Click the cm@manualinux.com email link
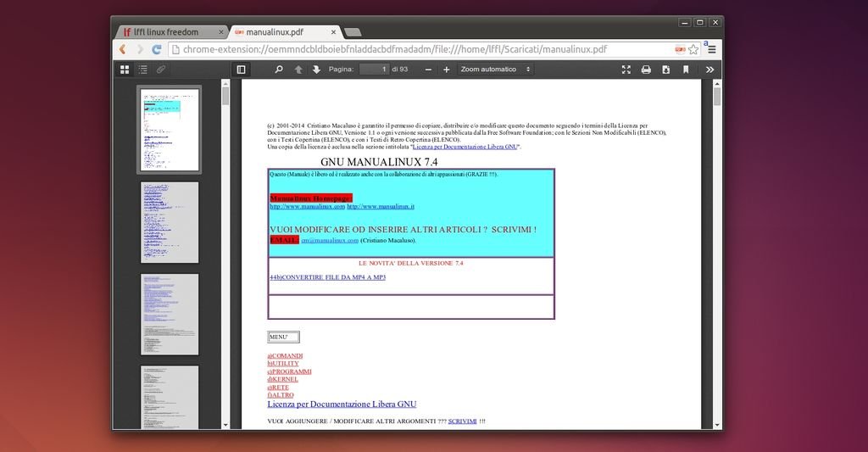This screenshot has height=452, width=868. point(330,240)
